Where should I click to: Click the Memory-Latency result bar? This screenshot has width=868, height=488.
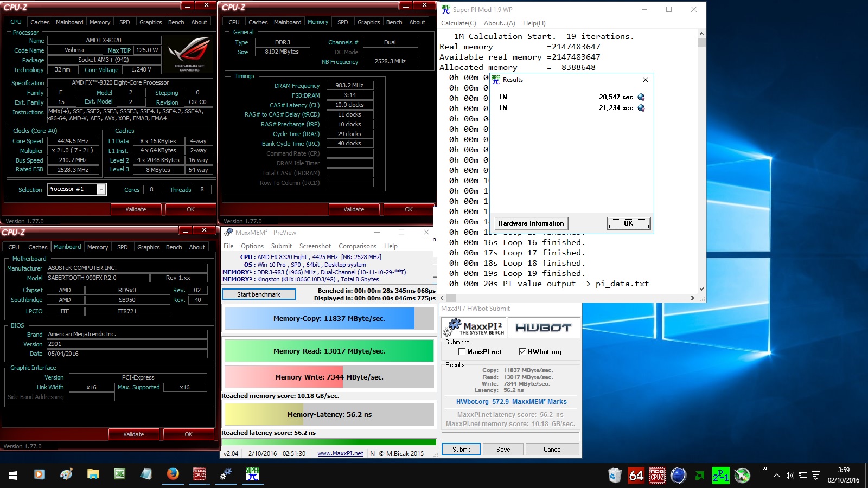click(x=329, y=415)
